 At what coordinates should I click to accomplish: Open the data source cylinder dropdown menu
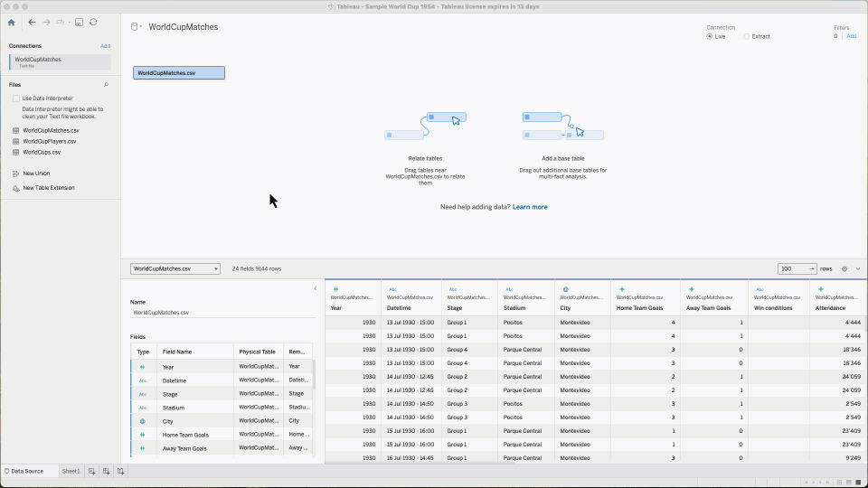[x=137, y=27]
